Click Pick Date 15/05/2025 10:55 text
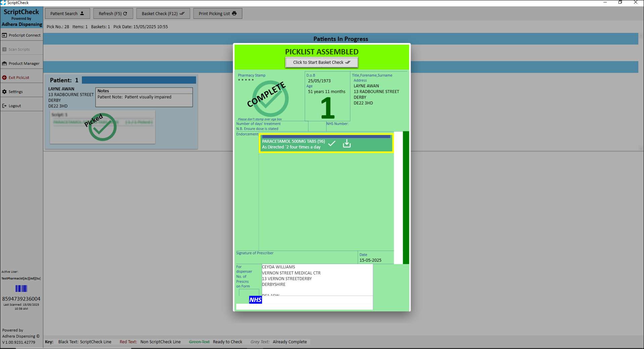The image size is (644, 349). [x=141, y=27]
